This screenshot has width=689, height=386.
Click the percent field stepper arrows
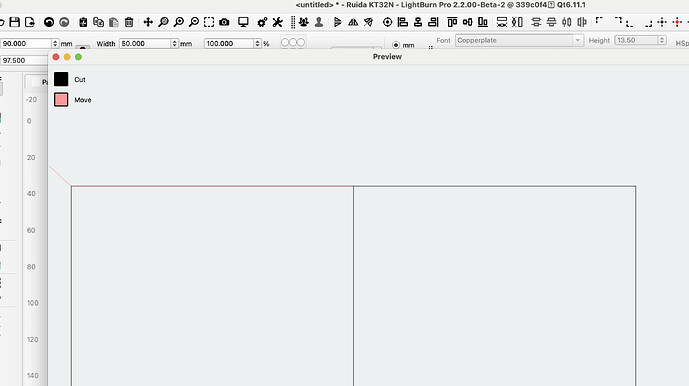[x=257, y=44]
